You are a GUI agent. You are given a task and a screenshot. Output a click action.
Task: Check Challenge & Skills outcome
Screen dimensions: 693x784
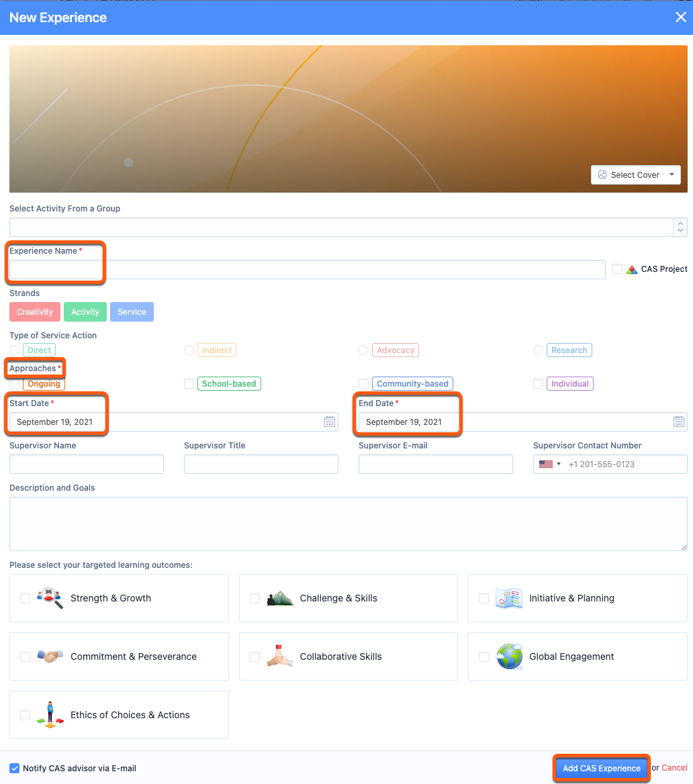pos(255,599)
